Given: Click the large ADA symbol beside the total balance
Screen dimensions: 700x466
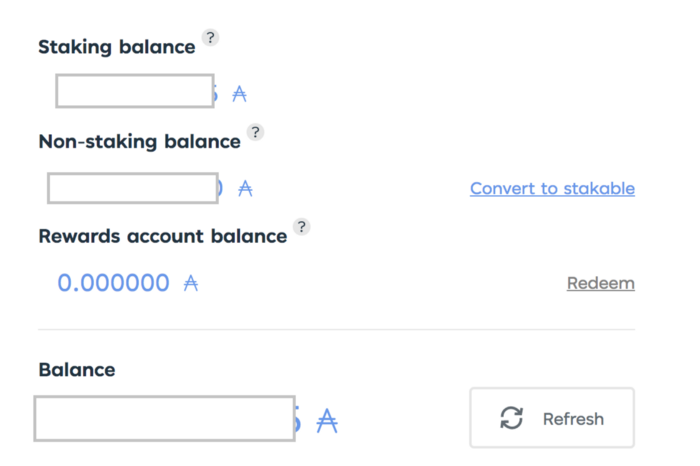Looking at the screenshot, I should 327,421.
